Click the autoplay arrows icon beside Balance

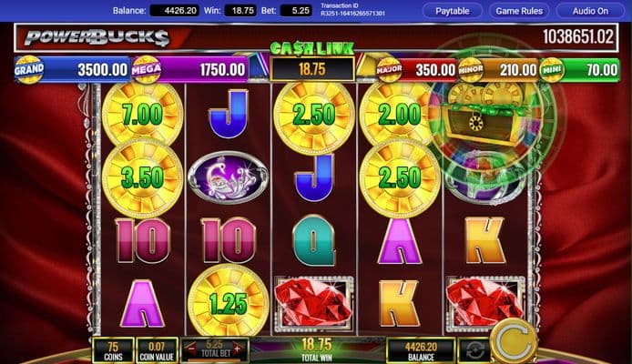474,350
